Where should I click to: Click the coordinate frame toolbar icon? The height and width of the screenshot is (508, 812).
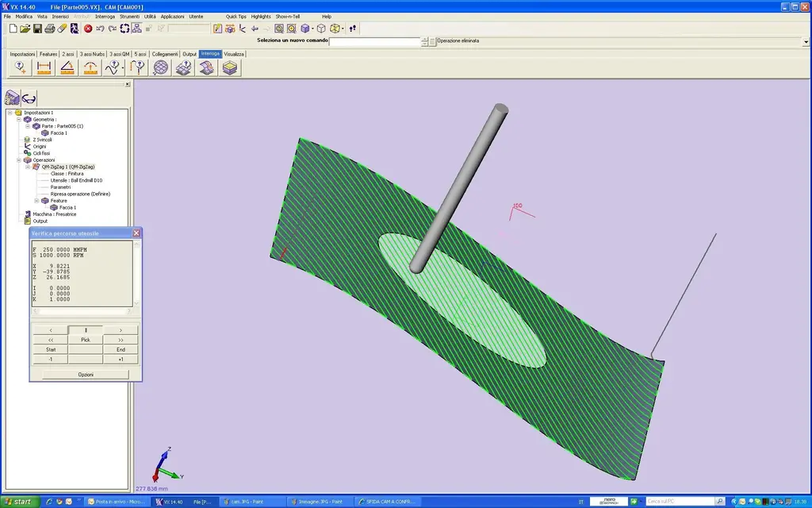(x=243, y=29)
